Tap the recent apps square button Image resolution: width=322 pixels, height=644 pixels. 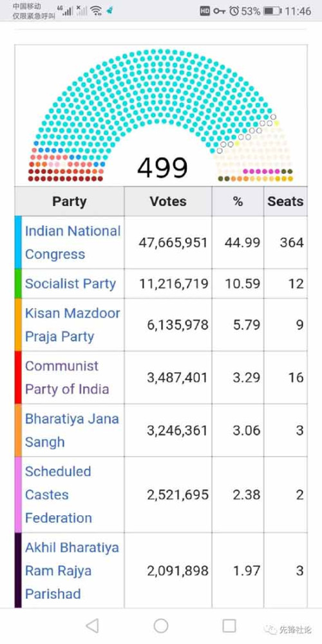pos(229,625)
